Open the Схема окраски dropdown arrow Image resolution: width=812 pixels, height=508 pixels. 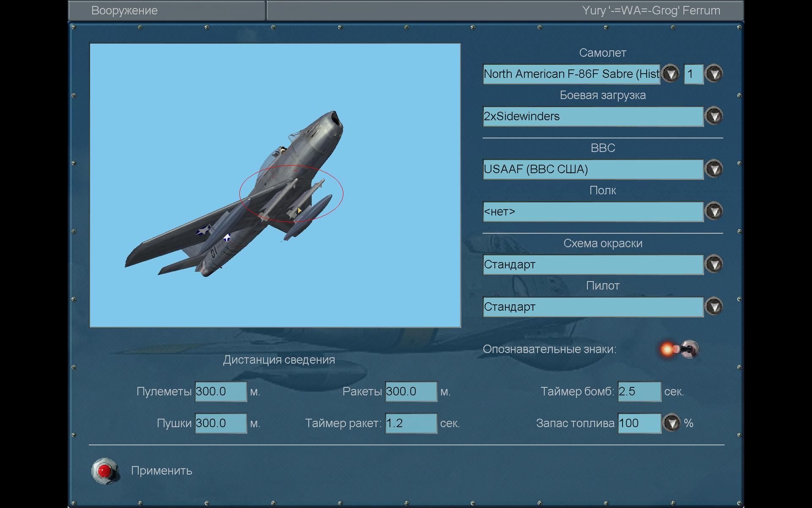click(x=714, y=264)
